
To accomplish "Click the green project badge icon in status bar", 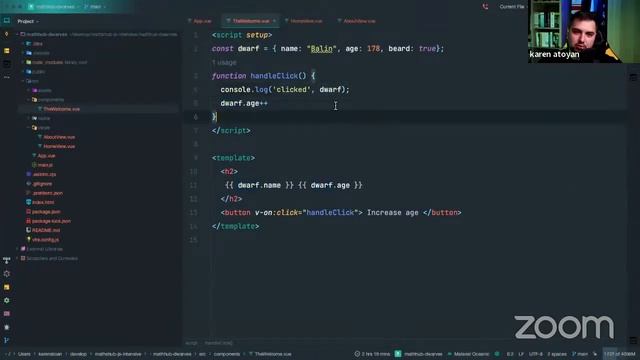I will pyautogui.click(x=398, y=354).
